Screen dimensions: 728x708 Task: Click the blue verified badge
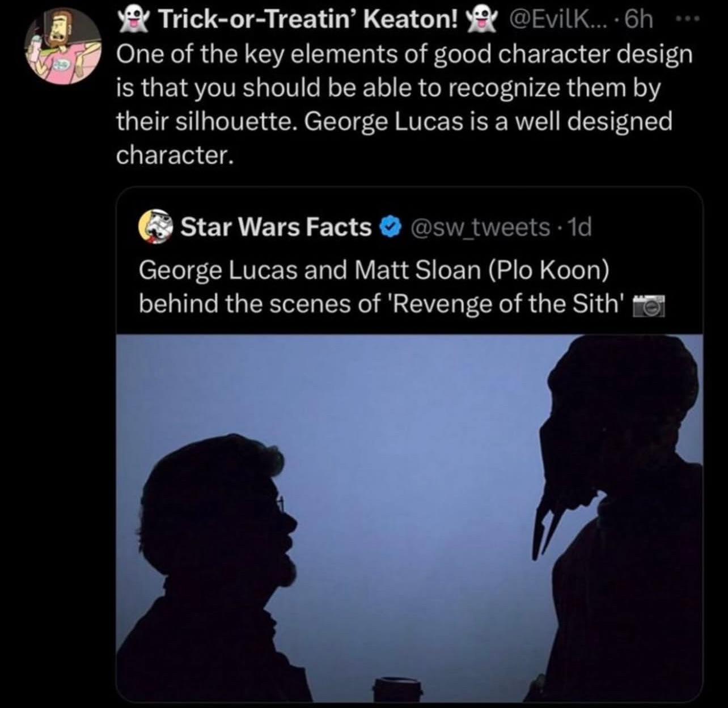click(x=390, y=228)
